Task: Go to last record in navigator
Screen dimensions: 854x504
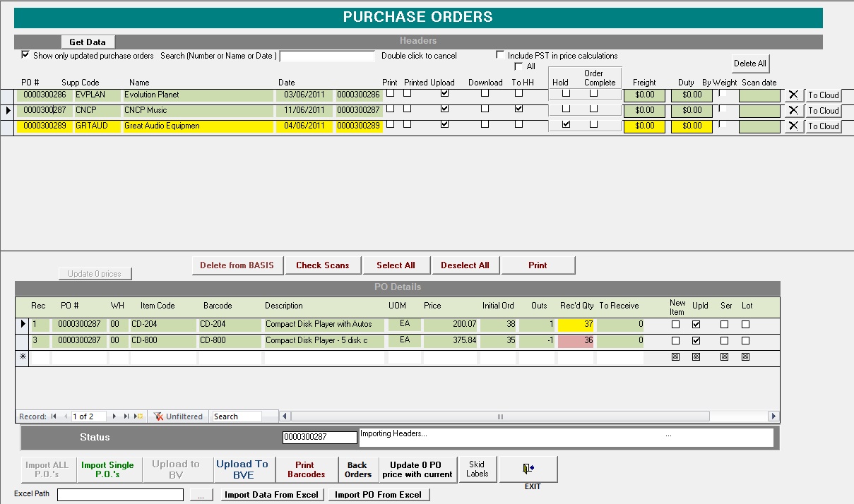Action: (x=126, y=416)
